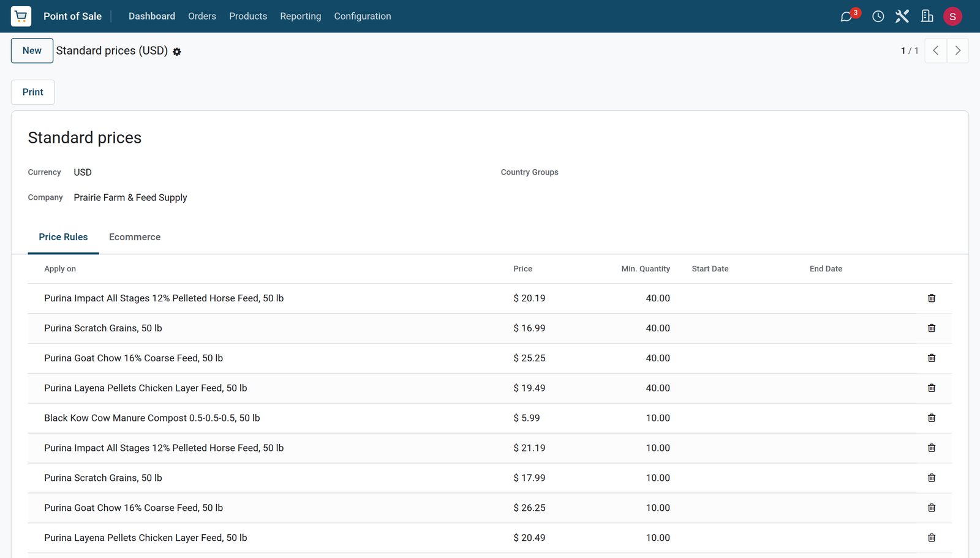Delete the $ 26.25 Goat Chow rule
The image size is (980, 558).
click(932, 508)
